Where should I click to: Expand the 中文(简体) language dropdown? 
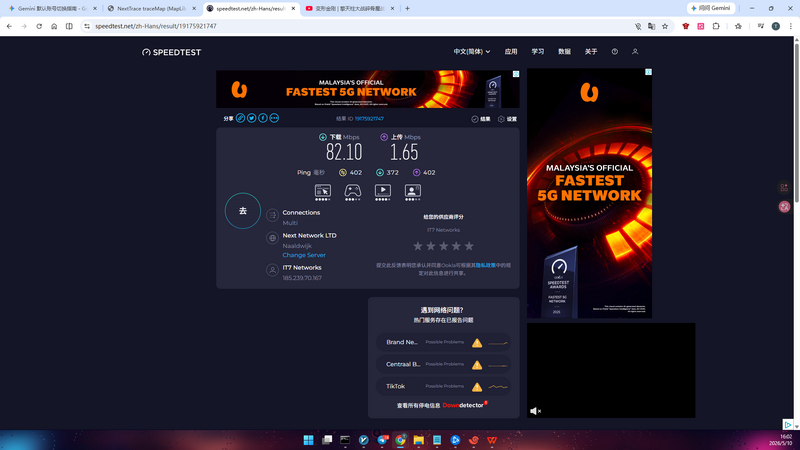pos(472,52)
